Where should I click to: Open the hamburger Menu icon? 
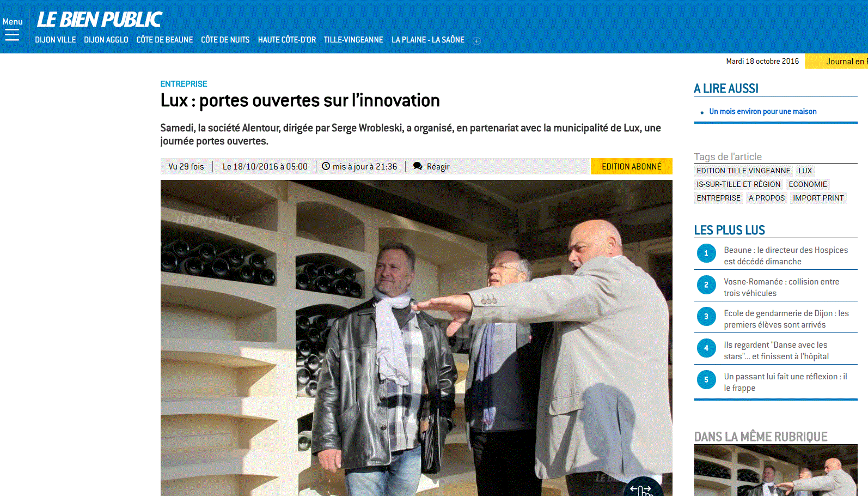coord(12,35)
